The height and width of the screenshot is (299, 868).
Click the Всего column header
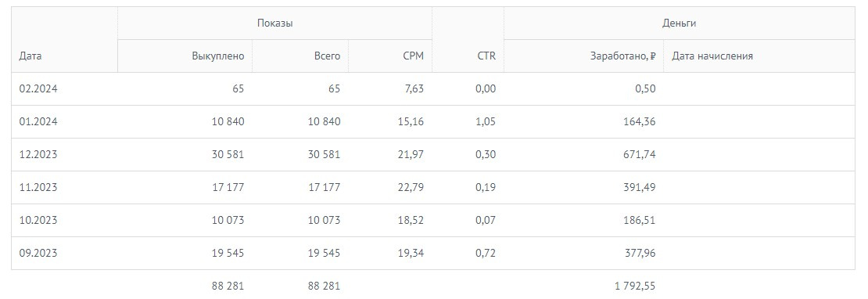(327, 56)
